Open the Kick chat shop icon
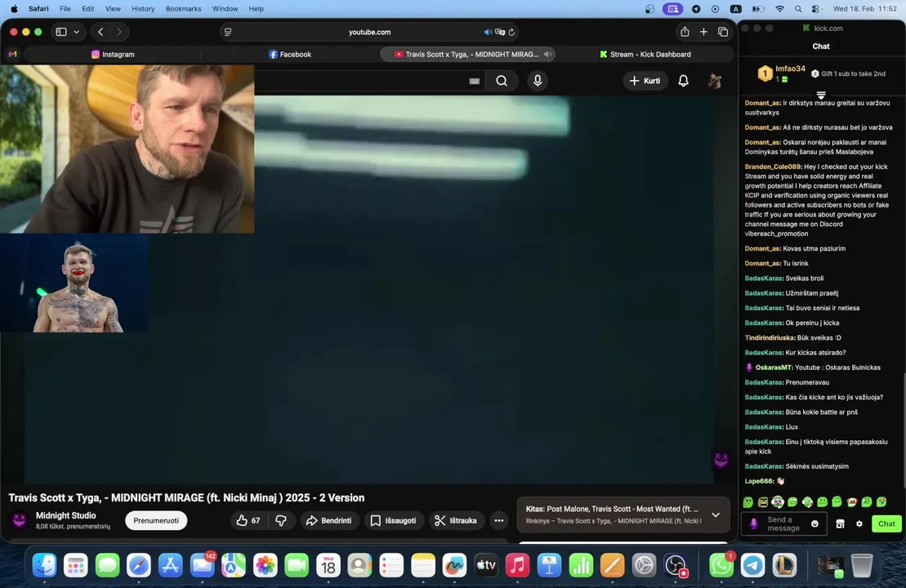Viewport: 906px width, 588px height. point(840,523)
